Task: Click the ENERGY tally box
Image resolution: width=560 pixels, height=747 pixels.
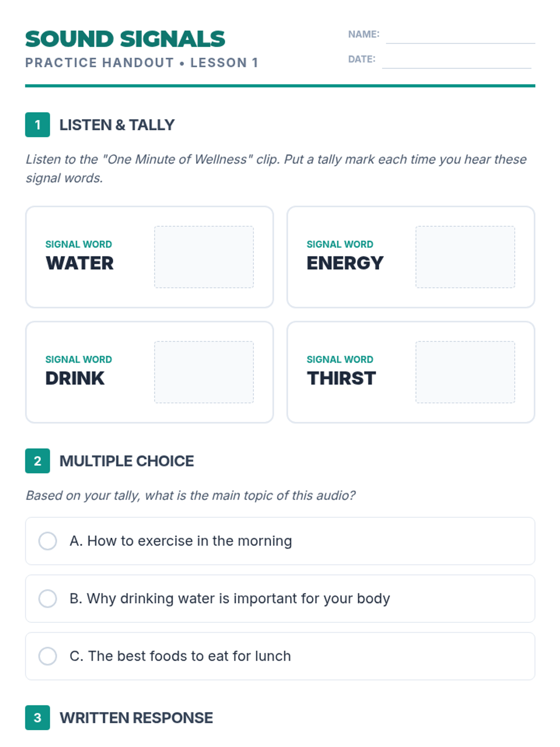Action: (x=465, y=257)
